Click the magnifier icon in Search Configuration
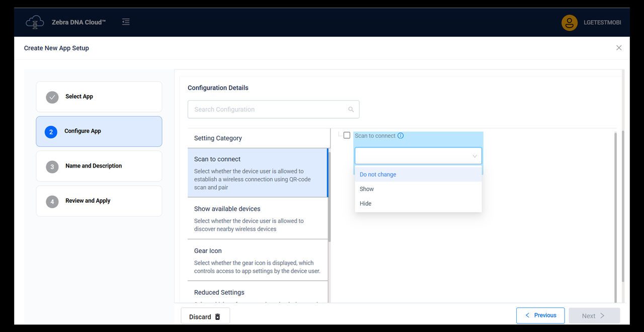The width and height of the screenshot is (644, 332). point(351,109)
